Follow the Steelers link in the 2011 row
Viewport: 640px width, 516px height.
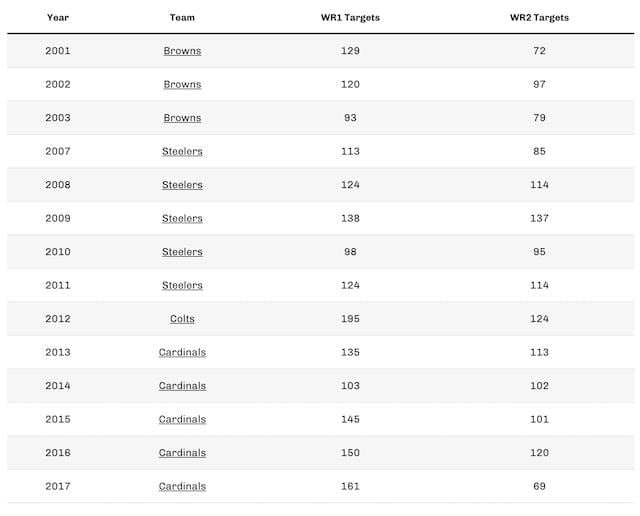182,286
